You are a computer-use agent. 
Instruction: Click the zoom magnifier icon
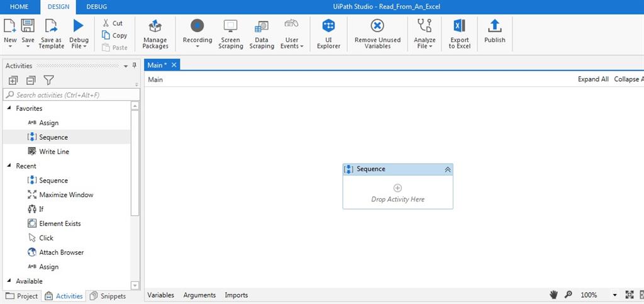(569, 295)
